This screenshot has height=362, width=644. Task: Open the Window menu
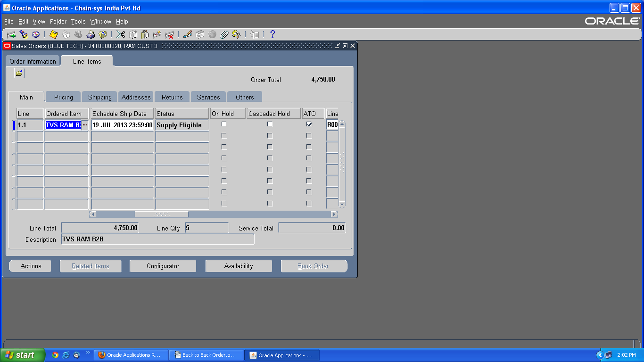101,22
